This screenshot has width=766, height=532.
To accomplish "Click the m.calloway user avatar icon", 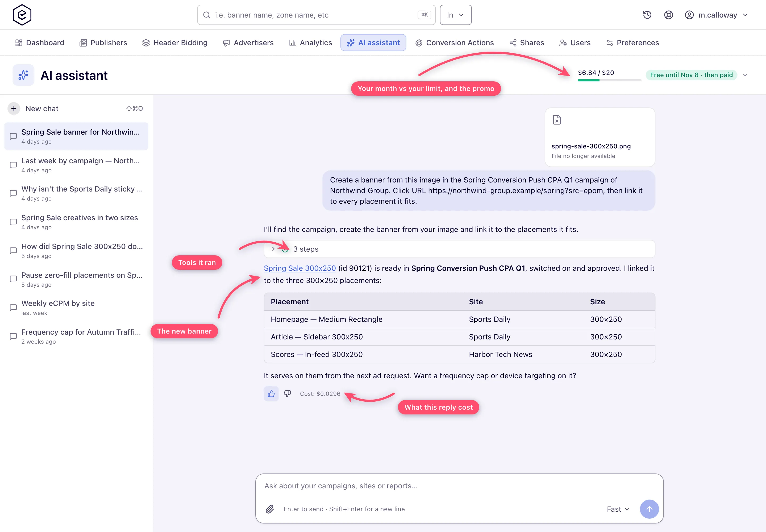I will 689,15.
